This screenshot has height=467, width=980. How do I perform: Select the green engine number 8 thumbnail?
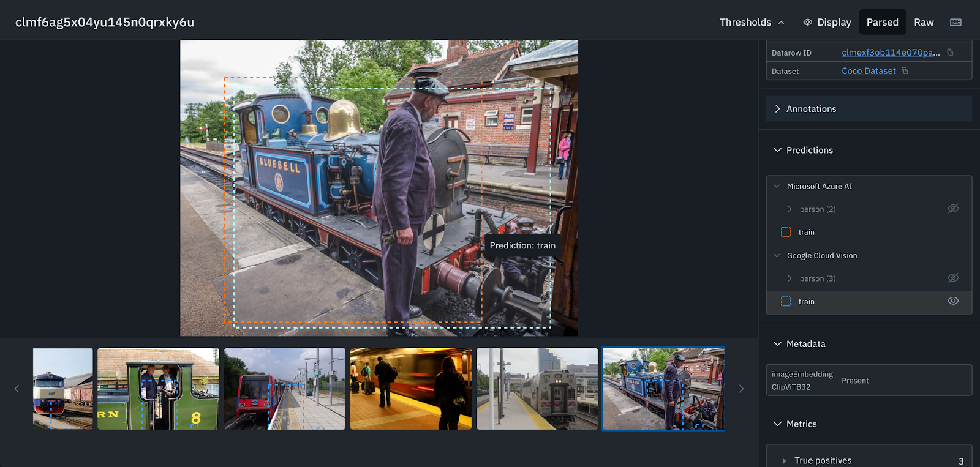click(158, 389)
